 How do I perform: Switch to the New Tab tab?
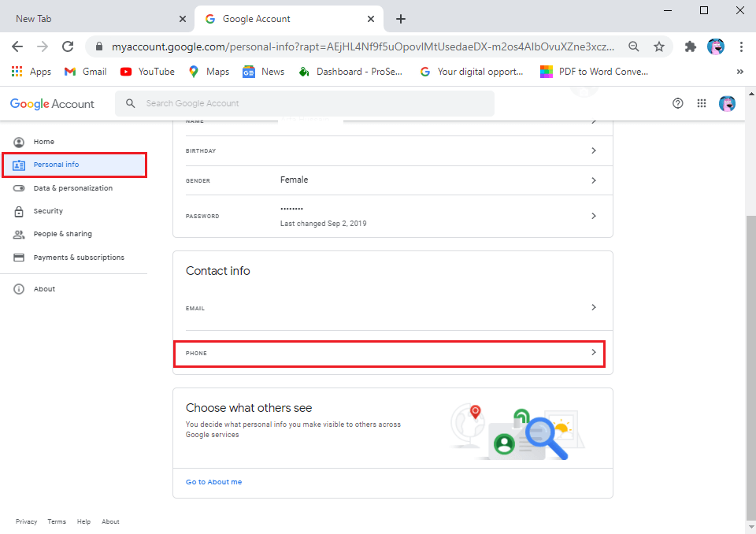[x=94, y=19]
